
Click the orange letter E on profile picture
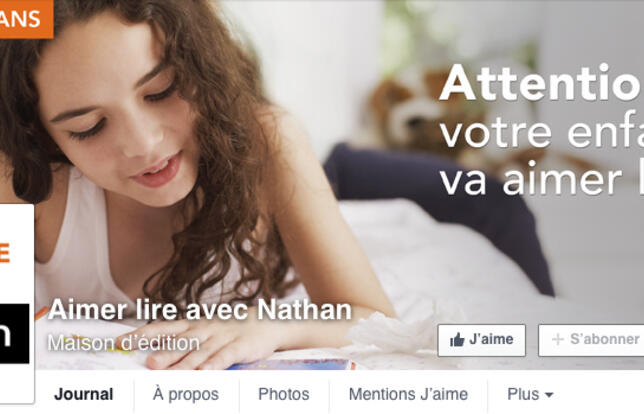[5, 253]
